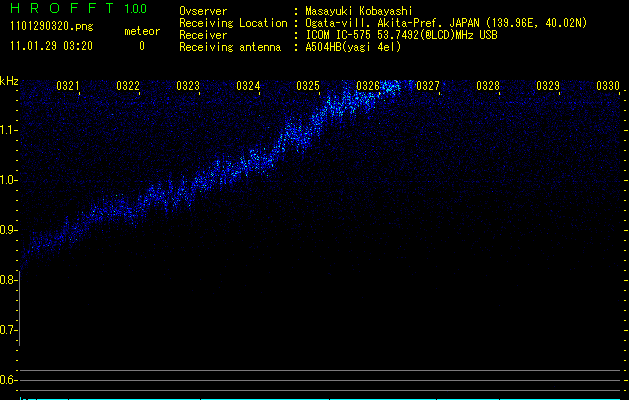The width and height of the screenshot is (629, 400).
Task: Click the meteor count value 0
Action: coord(141,46)
